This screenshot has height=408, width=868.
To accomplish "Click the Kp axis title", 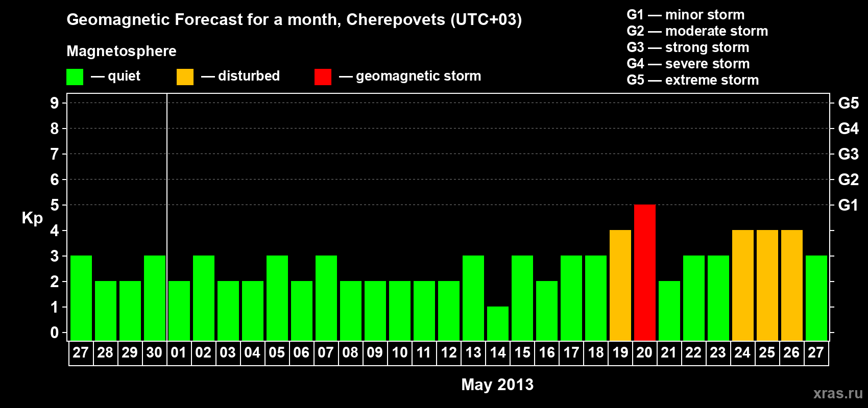I will 32,219.
